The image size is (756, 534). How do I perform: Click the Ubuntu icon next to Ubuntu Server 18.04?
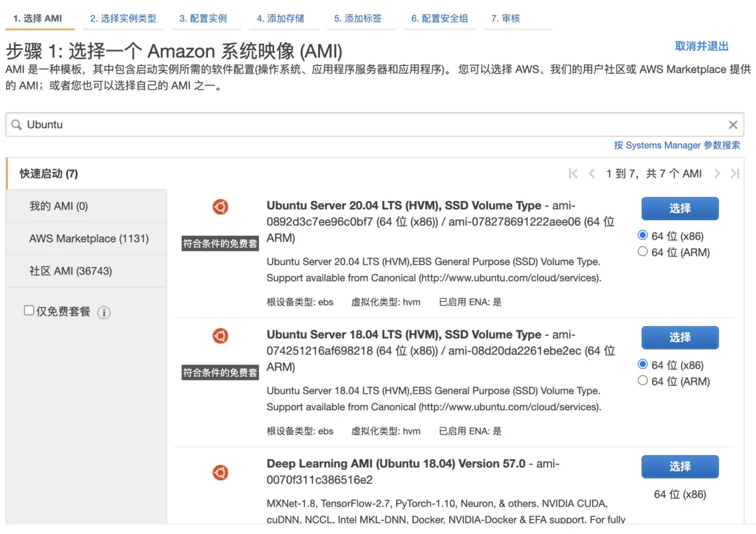coord(220,335)
